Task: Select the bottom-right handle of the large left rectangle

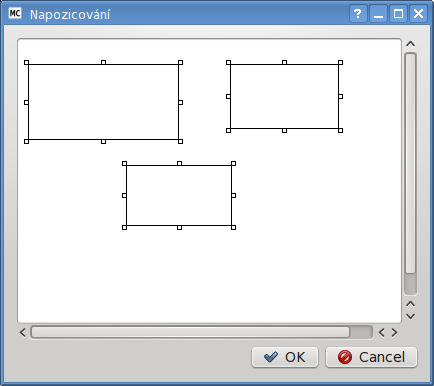Action: click(181, 142)
